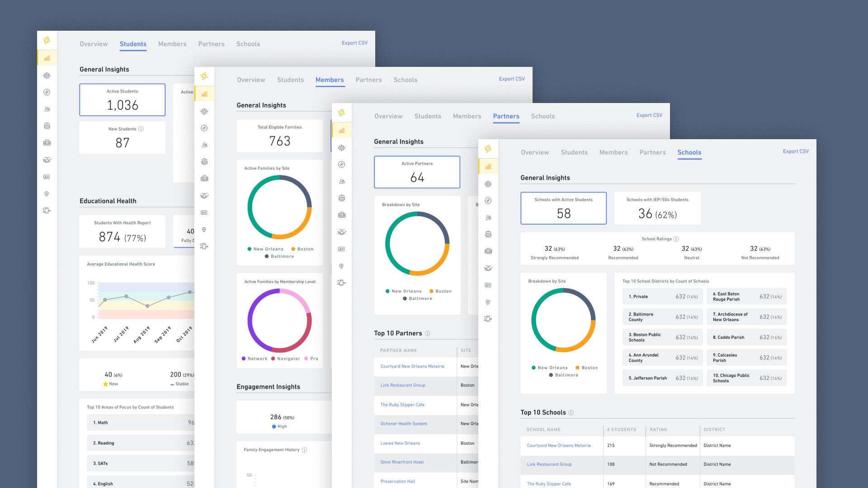Click the info icon beside School Ratings
Image resolution: width=868 pixels, height=488 pixels.
pyautogui.click(x=676, y=239)
